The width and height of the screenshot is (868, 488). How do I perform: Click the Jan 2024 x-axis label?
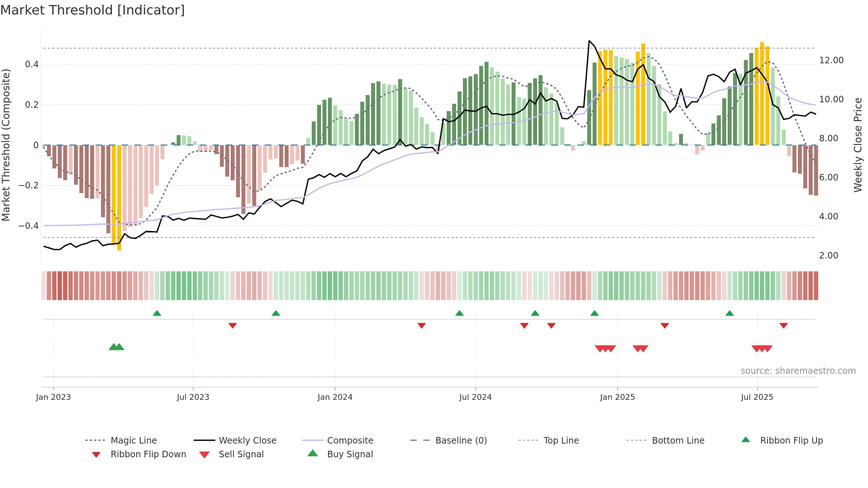(335, 397)
